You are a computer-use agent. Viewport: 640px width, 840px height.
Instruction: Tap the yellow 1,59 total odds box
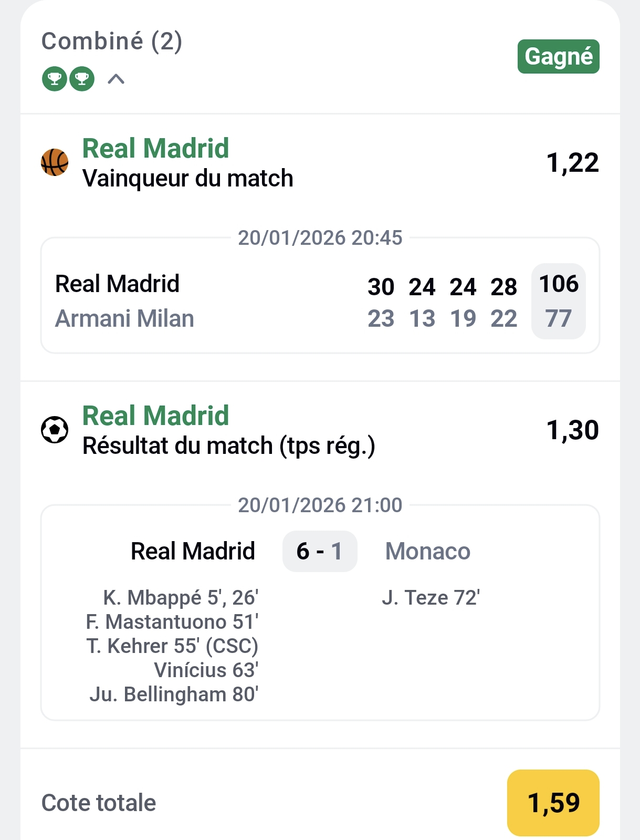coord(553,803)
